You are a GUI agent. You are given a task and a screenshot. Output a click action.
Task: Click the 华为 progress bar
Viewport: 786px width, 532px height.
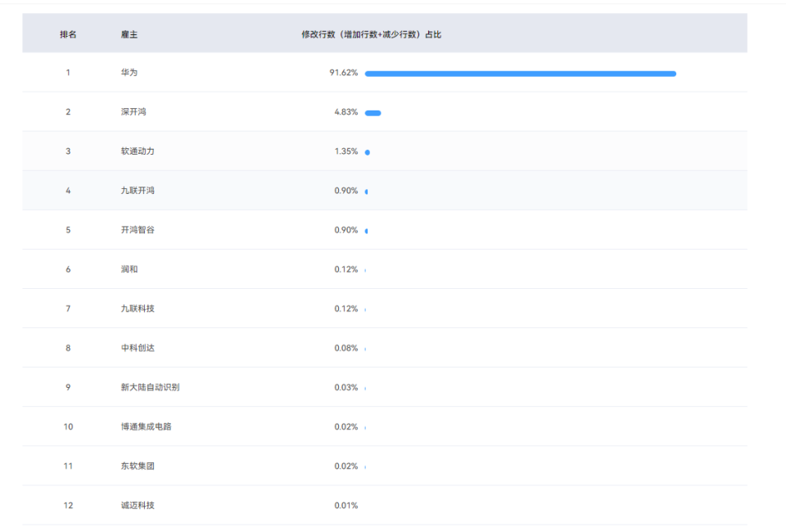[x=521, y=74]
